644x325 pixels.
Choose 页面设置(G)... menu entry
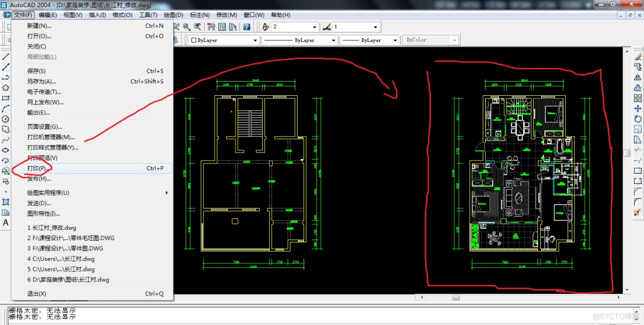(92, 126)
